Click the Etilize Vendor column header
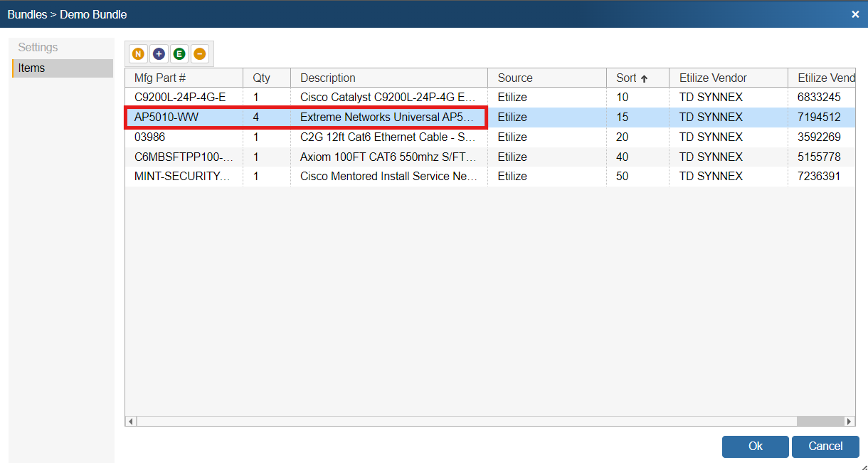Screen dimensions: 868x470 tap(713, 78)
